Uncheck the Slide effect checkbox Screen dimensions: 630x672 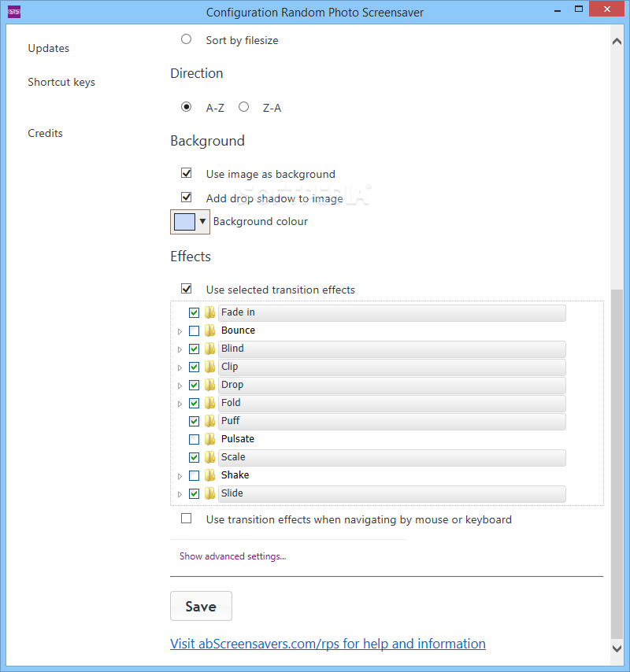pyautogui.click(x=194, y=493)
